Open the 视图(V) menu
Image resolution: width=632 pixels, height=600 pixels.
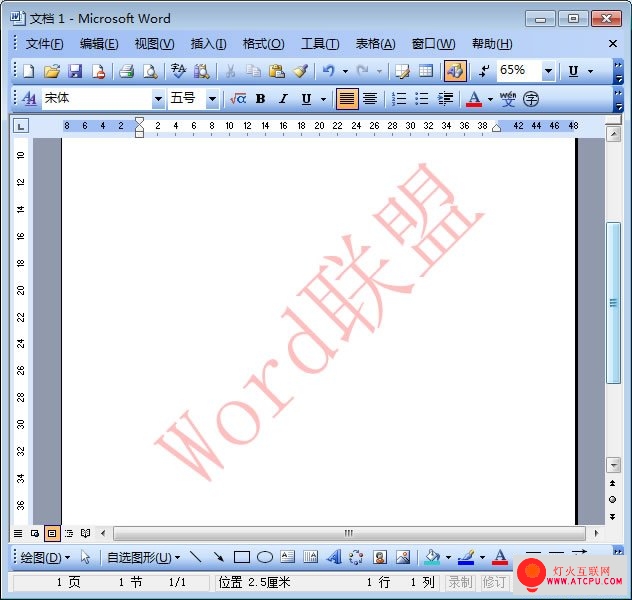154,44
